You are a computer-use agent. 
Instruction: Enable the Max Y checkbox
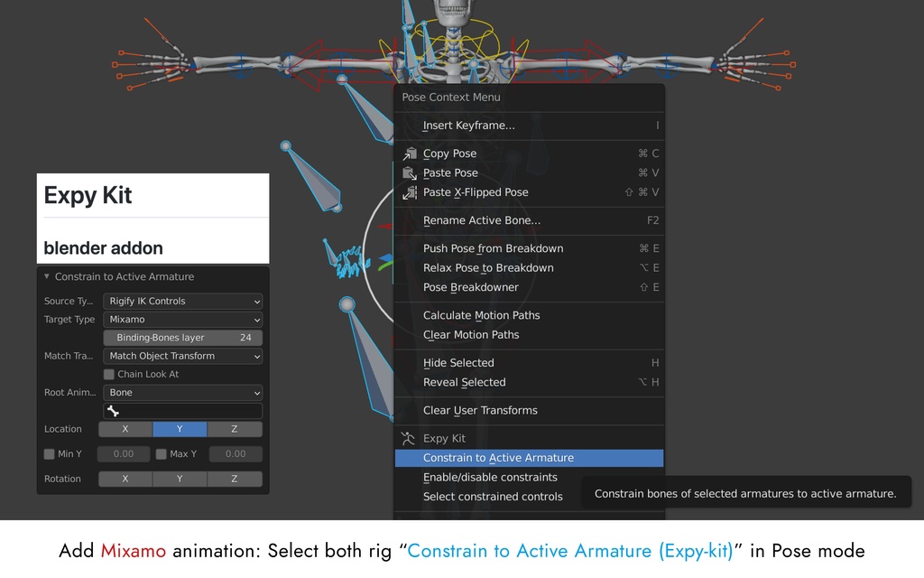tap(161, 453)
